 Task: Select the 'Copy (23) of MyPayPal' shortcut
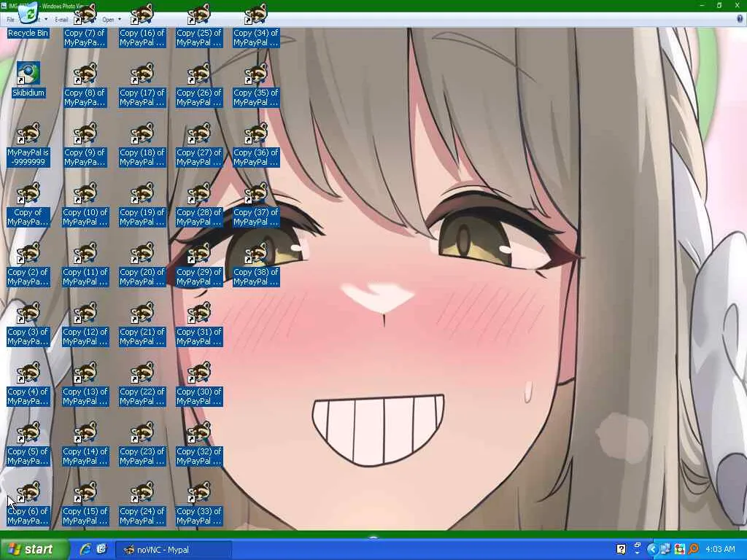tap(142, 444)
